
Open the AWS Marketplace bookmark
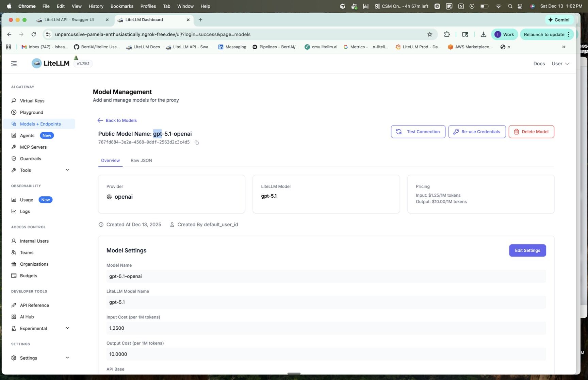[x=470, y=47]
